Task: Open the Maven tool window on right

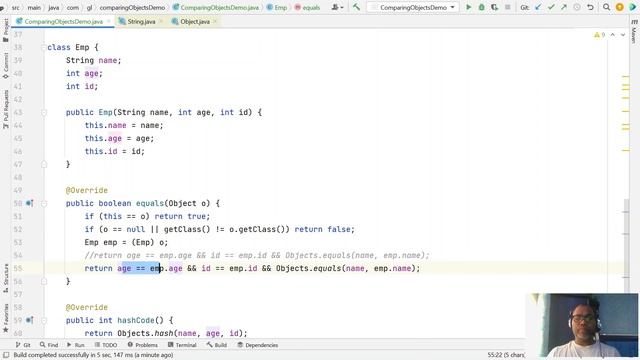Action: tap(634, 32)
